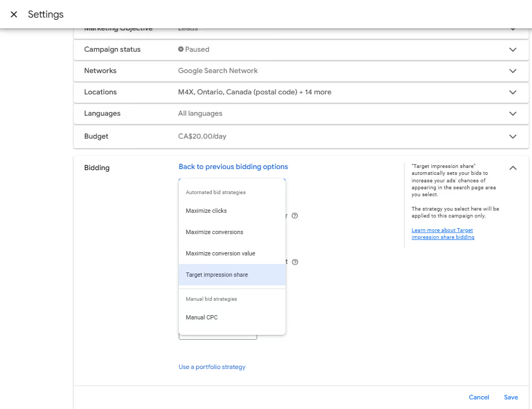
Task: Open Use a portfolio strategy link
Action: point(212,367)
